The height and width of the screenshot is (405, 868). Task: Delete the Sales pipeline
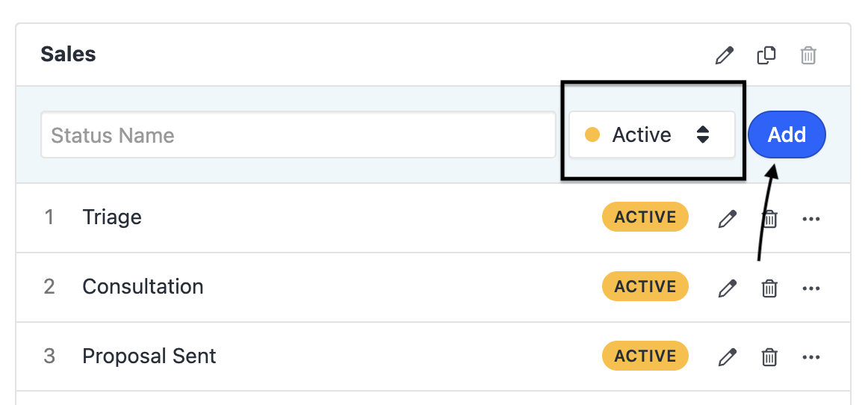pos(808,55)
